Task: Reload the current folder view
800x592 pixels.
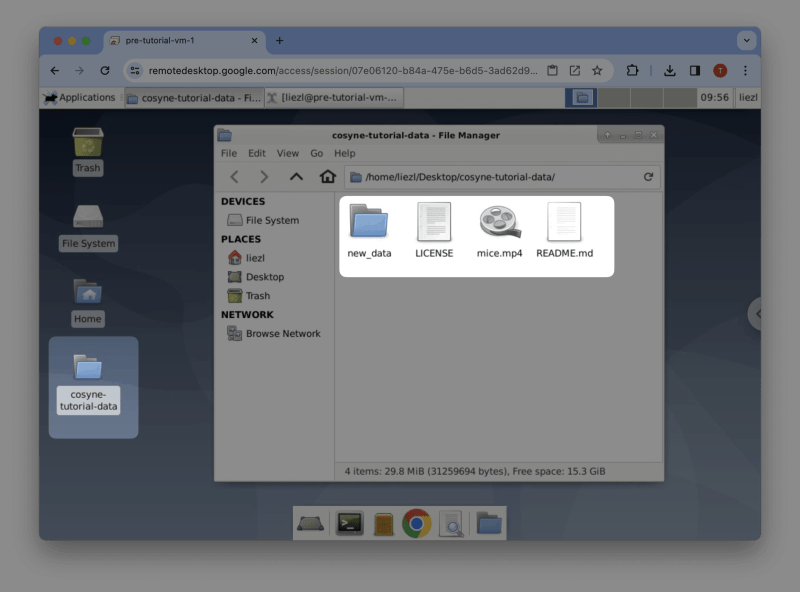Action: coord(648,177)
